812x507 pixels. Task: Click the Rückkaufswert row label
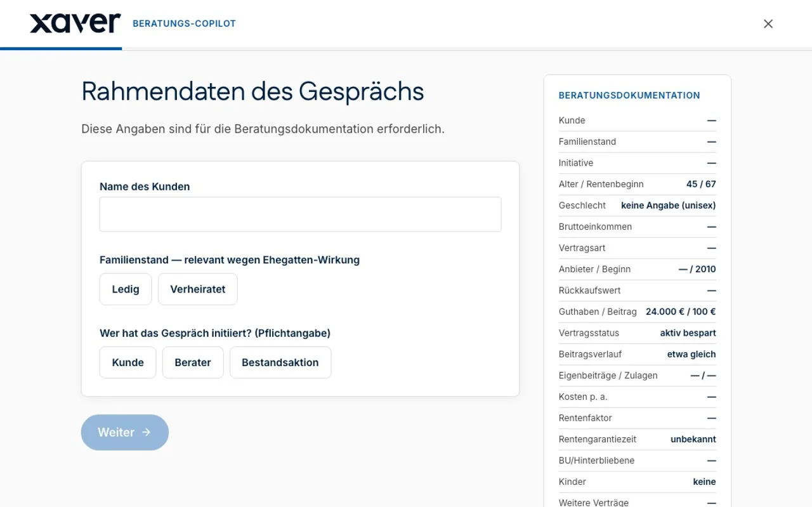point(590,291)
